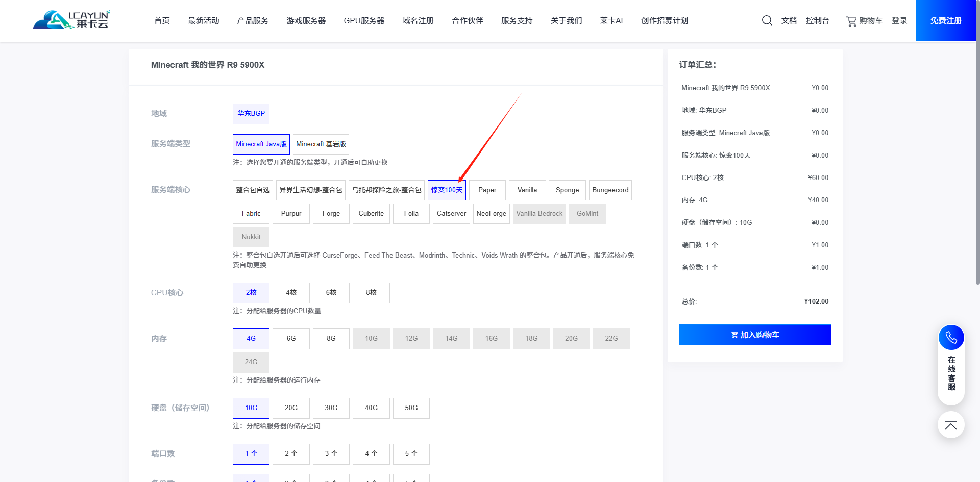Select NeoForge server core
Viewport: 980px width, 482px height.
pyautogui.click(x=492, y=214)
